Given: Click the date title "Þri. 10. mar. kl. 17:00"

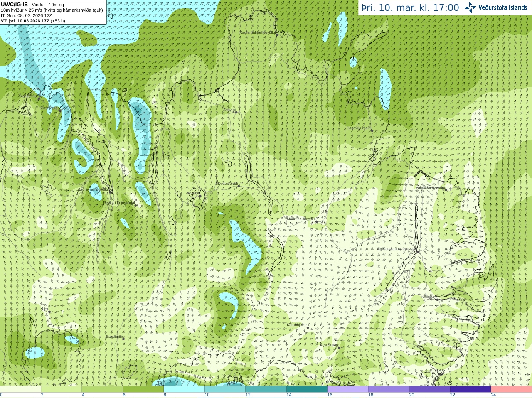Looking at the screenshot, I should coord(410,7).
